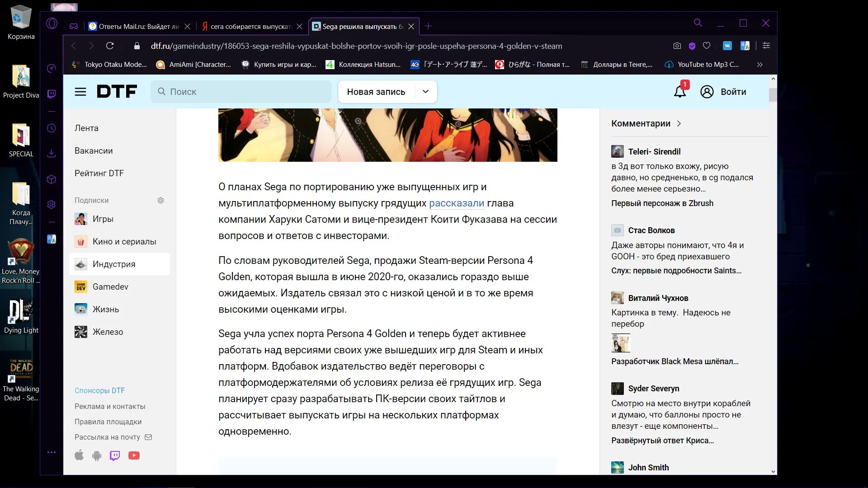The width and height of the screenshot is (868, 488).
Task: Open Реклама и контакты link
Action: click(110, 406)
